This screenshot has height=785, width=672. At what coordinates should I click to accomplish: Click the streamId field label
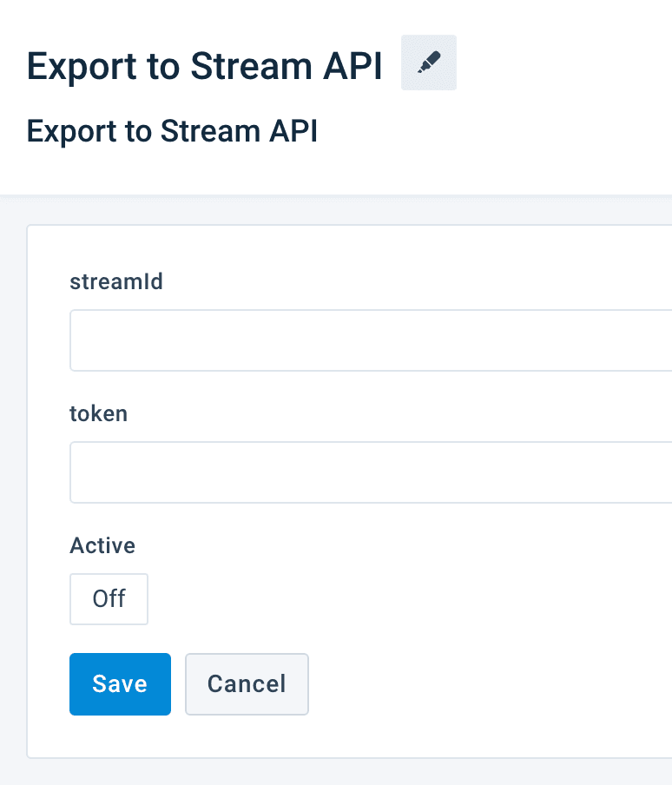tap(116, 281)
